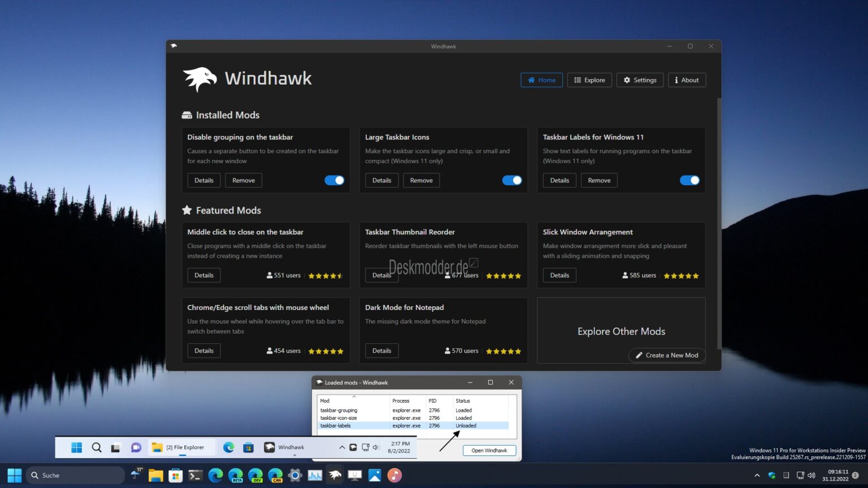Expand hidden icons in the system tray

tap(757, 475)
